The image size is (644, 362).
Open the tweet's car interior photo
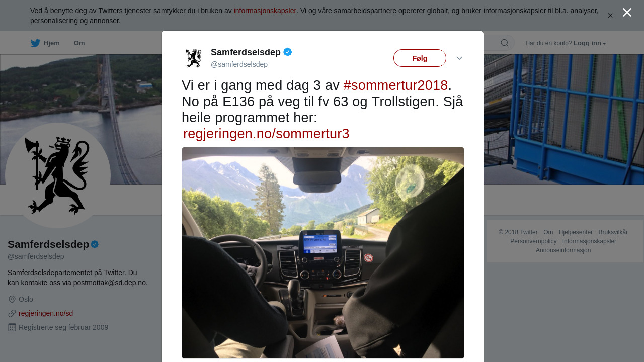coord(323,253)
